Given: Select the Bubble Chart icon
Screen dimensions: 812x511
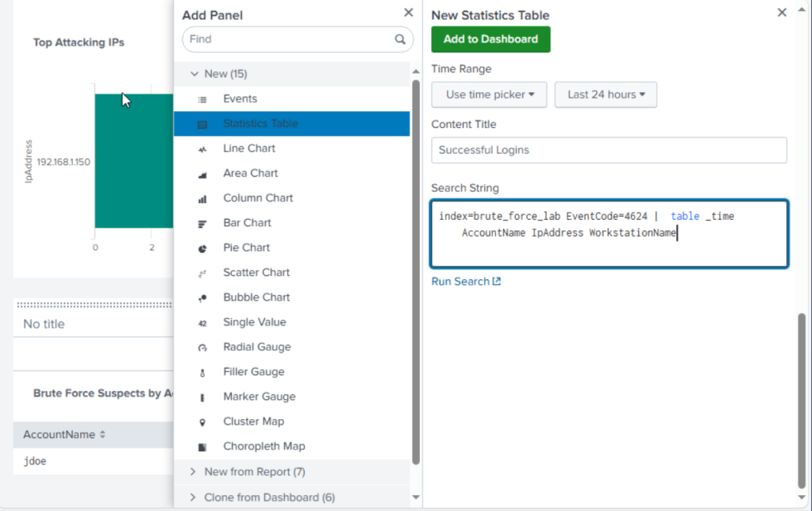Looking at the screenshot, I should (x=202, y=298).
